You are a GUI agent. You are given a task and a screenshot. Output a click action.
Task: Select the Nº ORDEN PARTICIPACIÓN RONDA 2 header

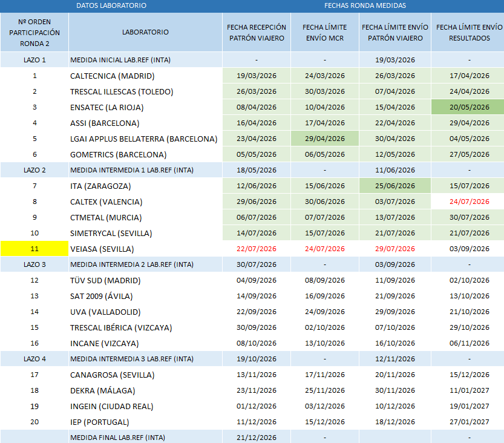(x=34, y=33)
